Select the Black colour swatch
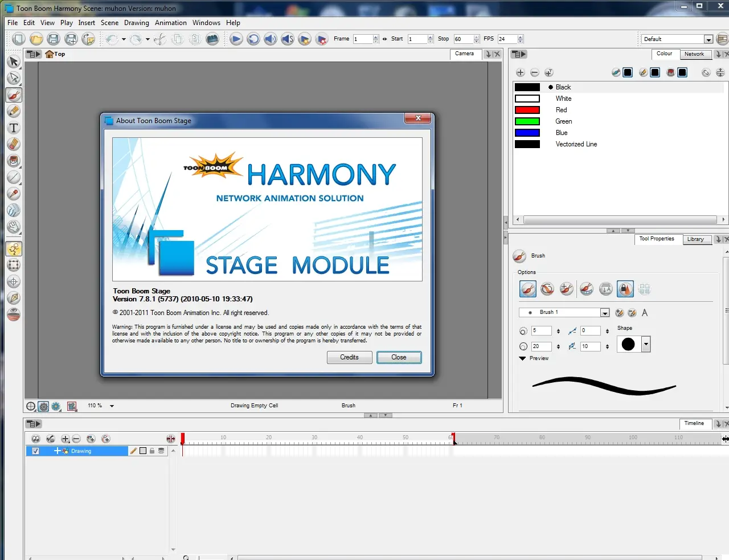Viewport: 729px width, 560px height. click(527, 87)
